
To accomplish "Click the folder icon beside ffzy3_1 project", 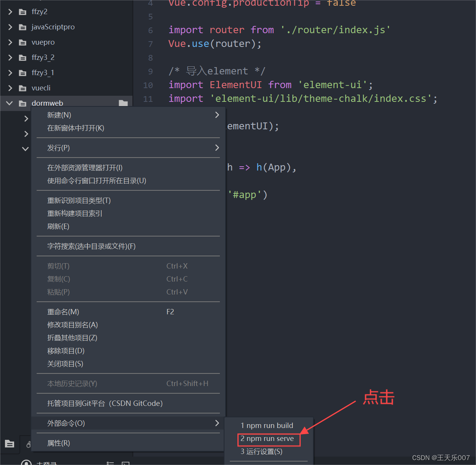I will (x=23, y=72).
